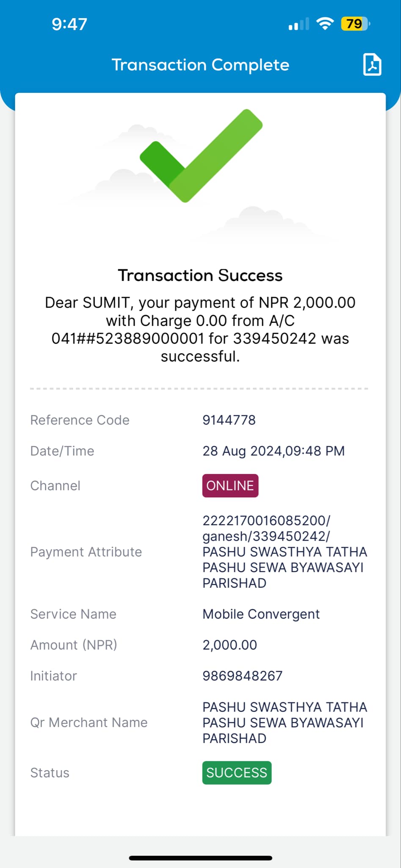This screenshot has height=868, width=401.
Task: Tap the Initiator number 9869848267
Action: 242,676
